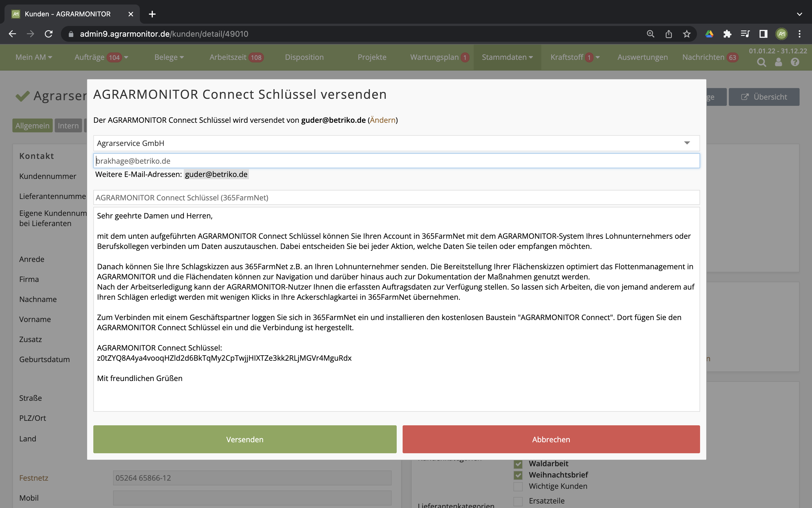Click the browser address bar URL

pyautogui.click(x=164, y=34)
